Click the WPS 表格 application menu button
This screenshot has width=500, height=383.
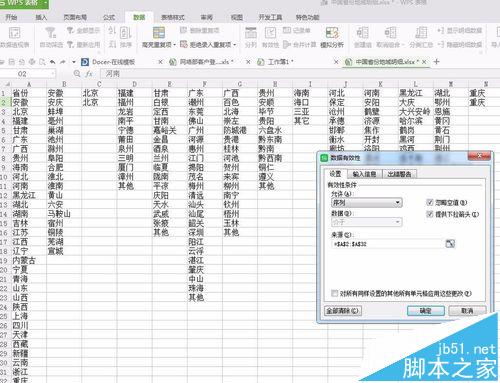(x=24, y=3)
